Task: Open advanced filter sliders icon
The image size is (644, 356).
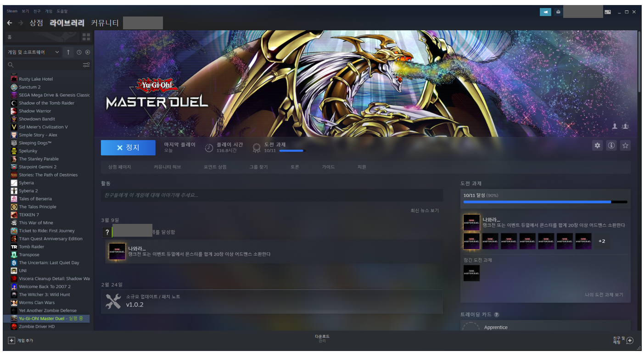Action: point(86,65)
